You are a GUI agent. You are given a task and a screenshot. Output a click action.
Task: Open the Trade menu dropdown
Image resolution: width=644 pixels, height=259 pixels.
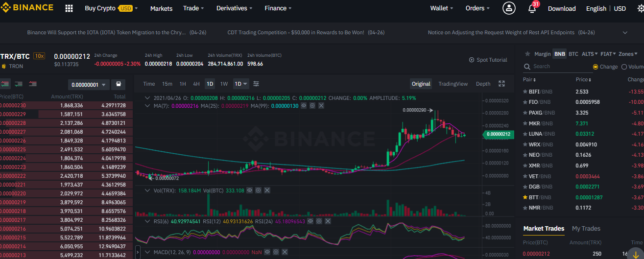coord(193,8)
